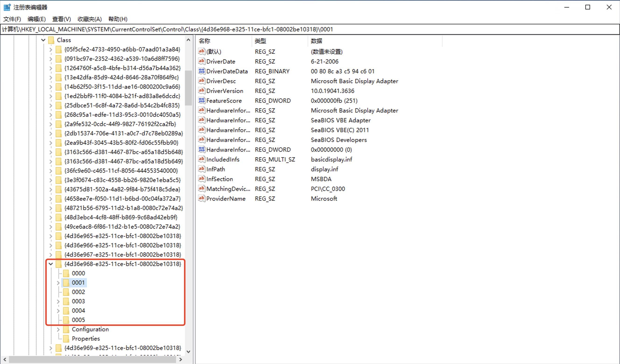Expand the {36fc9e60-c465-11cf-8056-444553540000} key

51,171
